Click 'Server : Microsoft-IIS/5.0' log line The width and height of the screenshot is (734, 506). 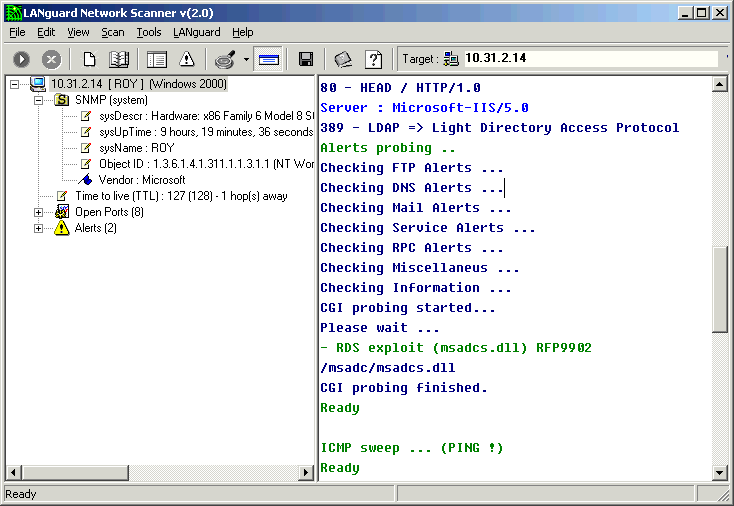424,108
